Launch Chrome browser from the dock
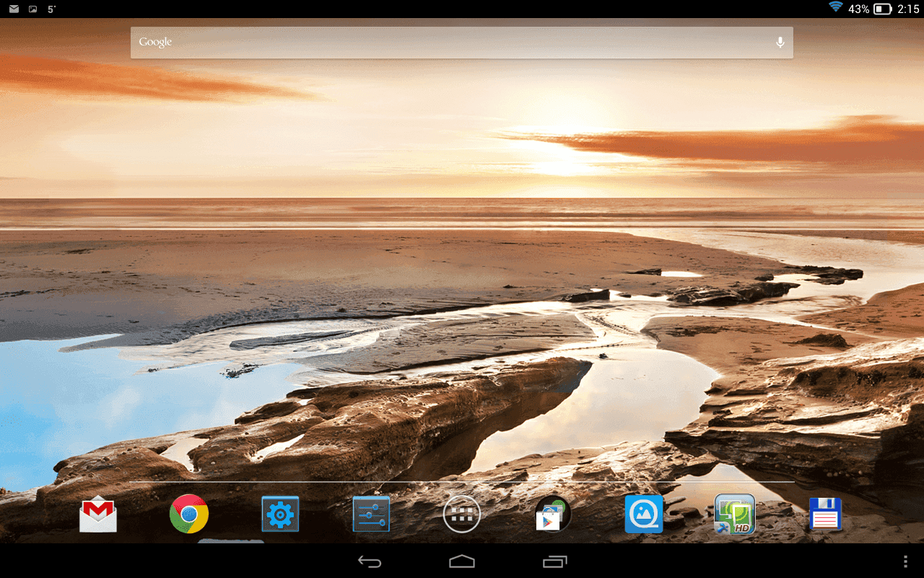Screen dimensions: 924x578 tap(189, 514)
